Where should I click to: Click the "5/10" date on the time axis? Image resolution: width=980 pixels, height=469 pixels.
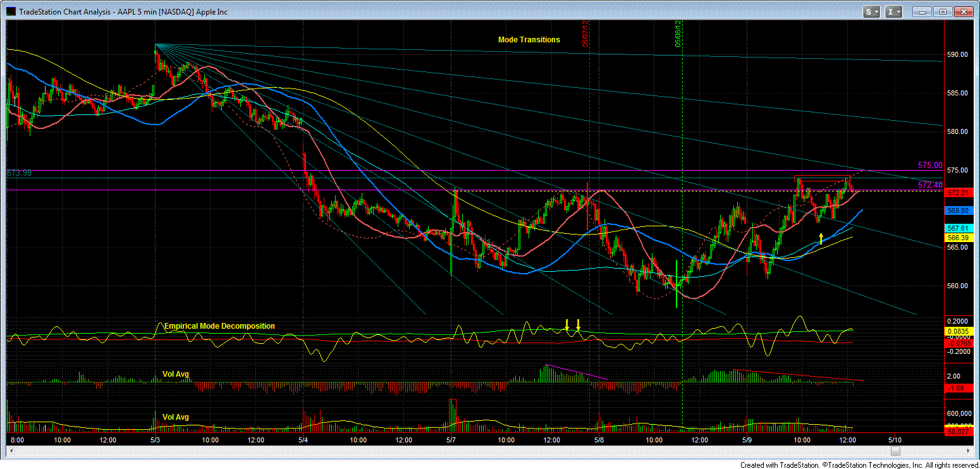click(895, 440)
